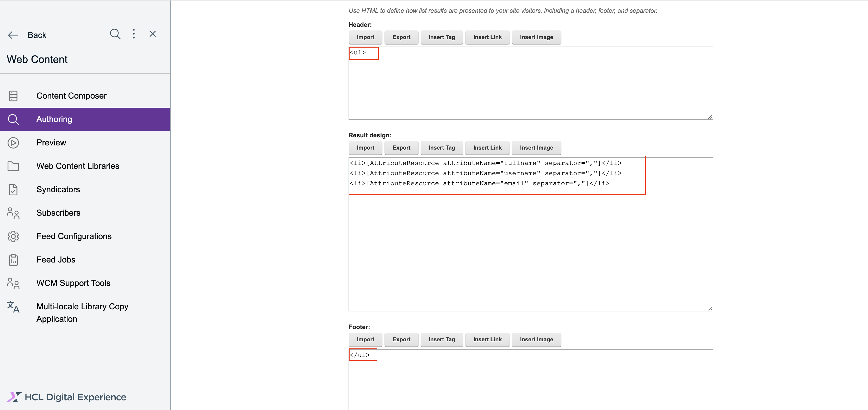Image resolution: width=868 pixels, height=410 pixels.
Task: Open Feed Configurations gear icon
Action: pyautogui.click(x=13, y=236)
